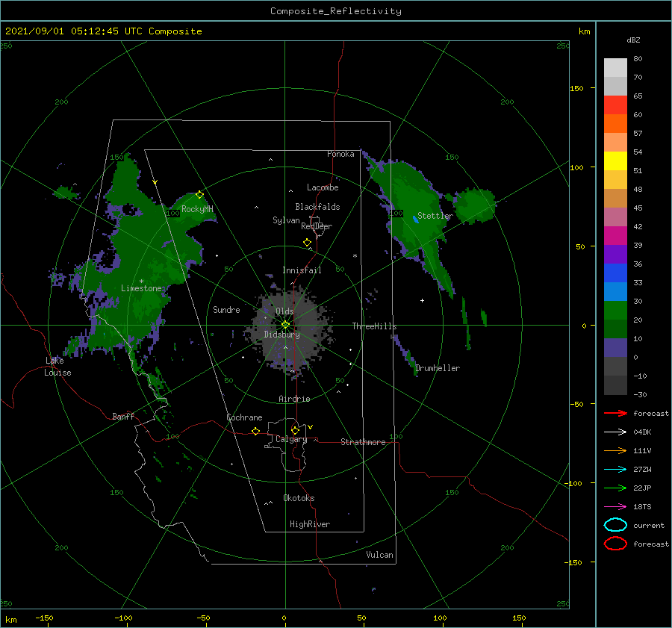Click the yellow V marker northwest of RockyMH
The width and height of the screenshot is (672, 628).
click(x=155, y=183)
